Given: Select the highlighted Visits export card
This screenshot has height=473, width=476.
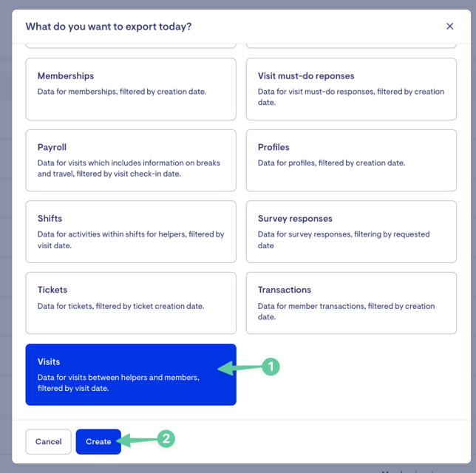Looking at the screenshot, I should tap(131, 374).
